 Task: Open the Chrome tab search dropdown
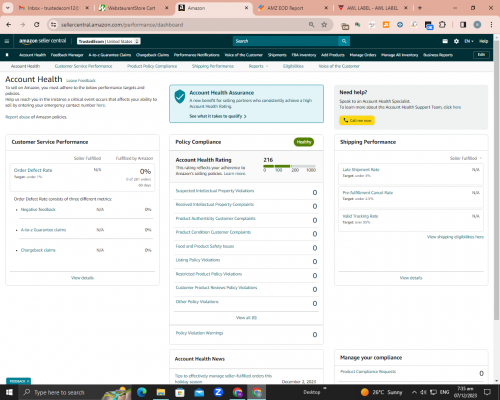[7, 8]
